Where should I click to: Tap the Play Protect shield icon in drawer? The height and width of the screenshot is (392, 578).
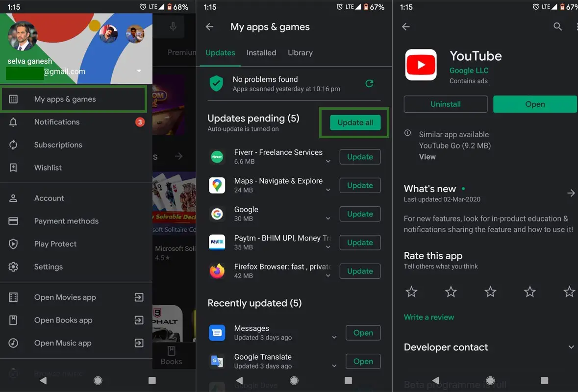[x=13, y=244]
